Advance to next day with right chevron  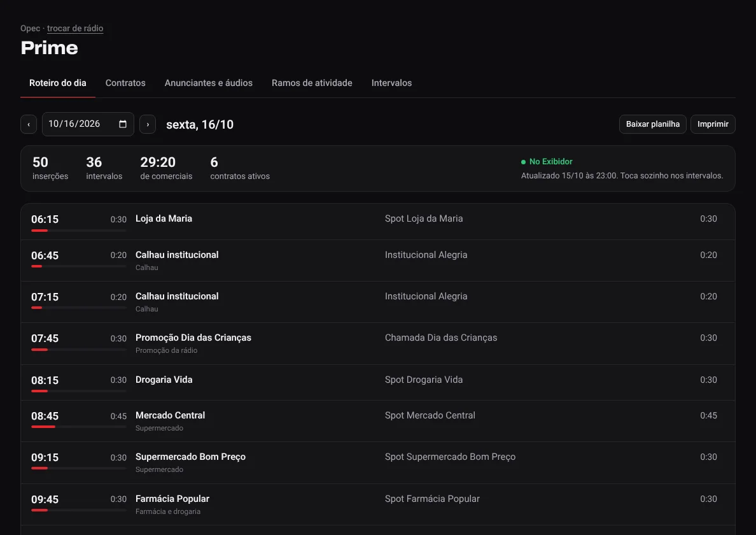pos(148,124)
